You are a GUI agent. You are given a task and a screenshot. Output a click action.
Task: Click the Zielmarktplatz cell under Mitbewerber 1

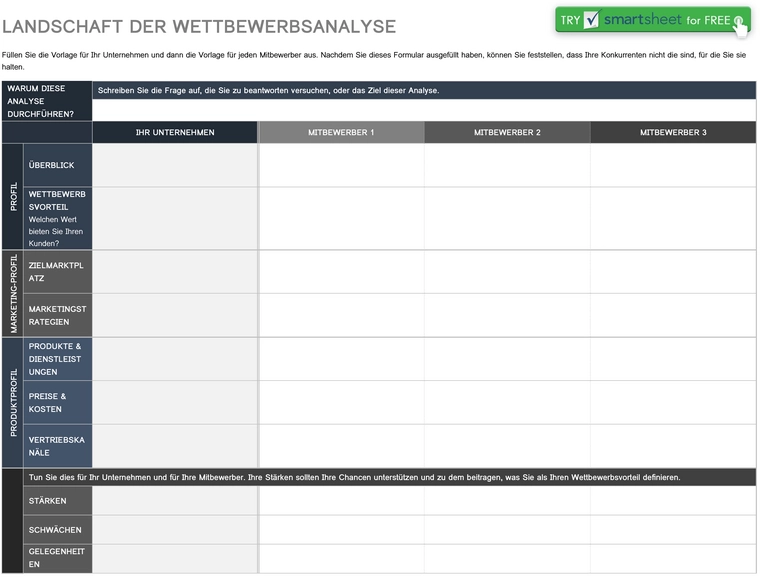click(341, 272)
